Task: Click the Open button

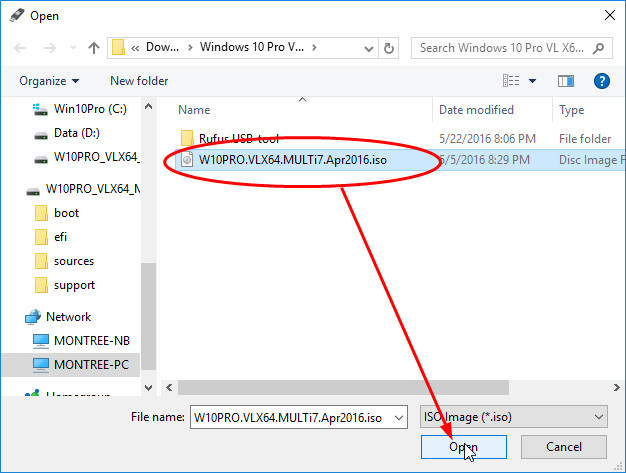Action: pos(464,447)
